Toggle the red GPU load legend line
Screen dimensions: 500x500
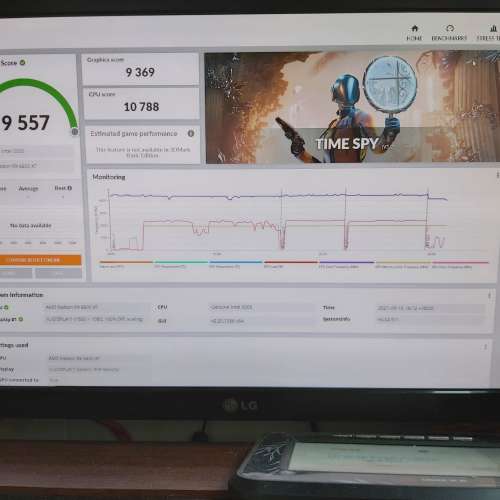coord(290,262)
